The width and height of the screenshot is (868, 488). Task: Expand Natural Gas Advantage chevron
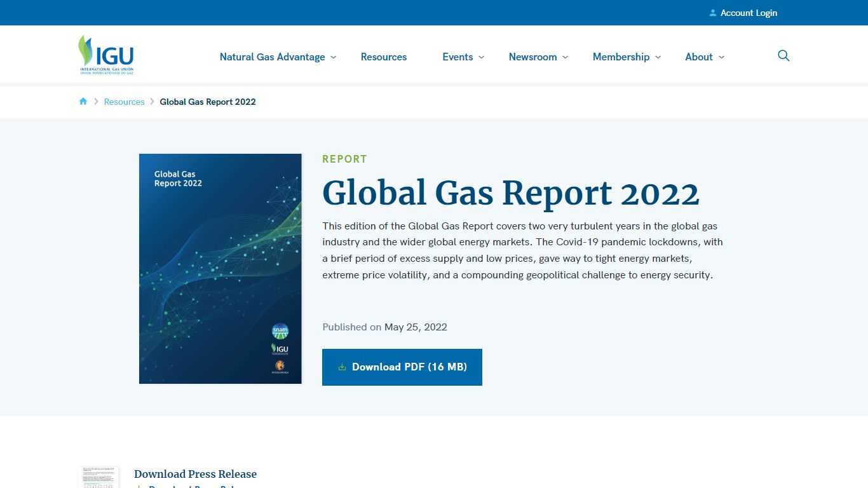[x=333, y=57]
